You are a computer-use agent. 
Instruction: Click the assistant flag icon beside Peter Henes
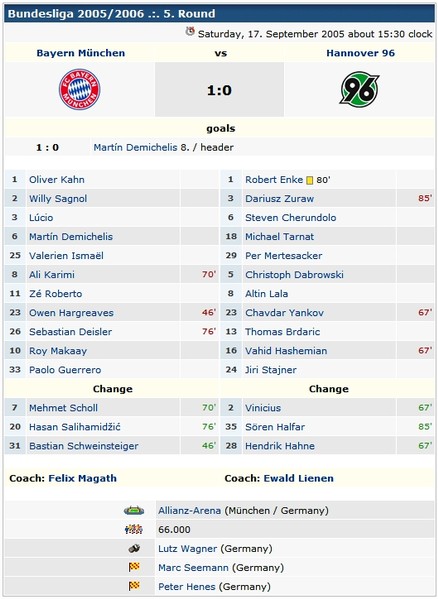pyautogui.click(x=134, y=586)
